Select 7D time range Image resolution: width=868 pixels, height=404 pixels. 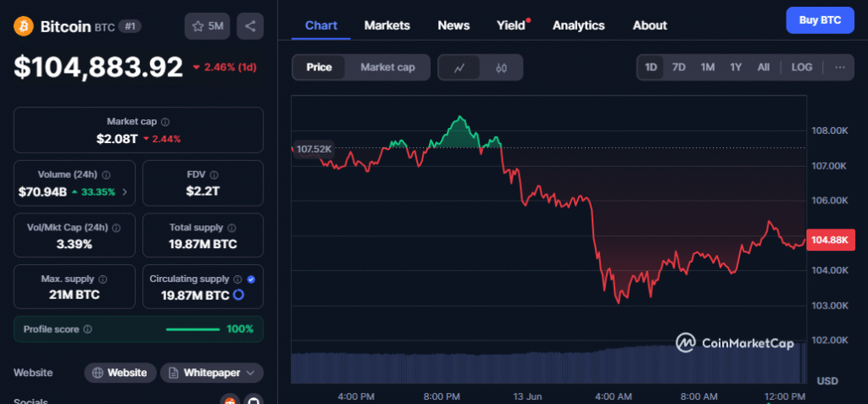[679, 68]
